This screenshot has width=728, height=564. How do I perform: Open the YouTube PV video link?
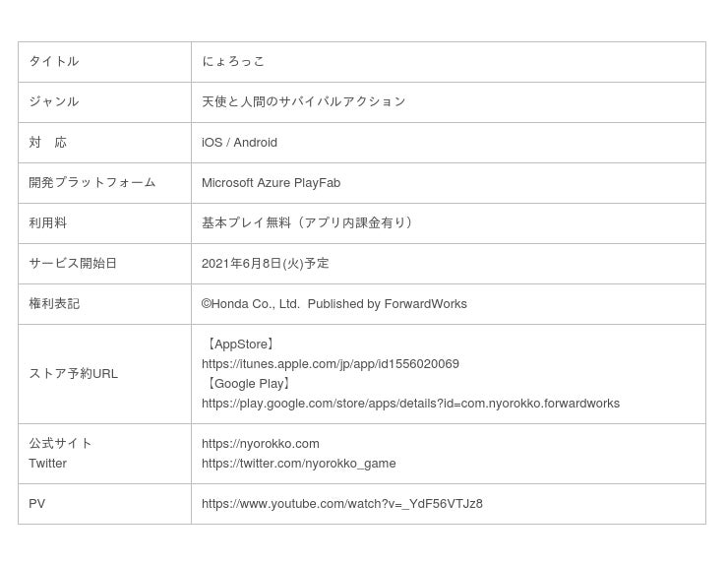pos(341,504)
